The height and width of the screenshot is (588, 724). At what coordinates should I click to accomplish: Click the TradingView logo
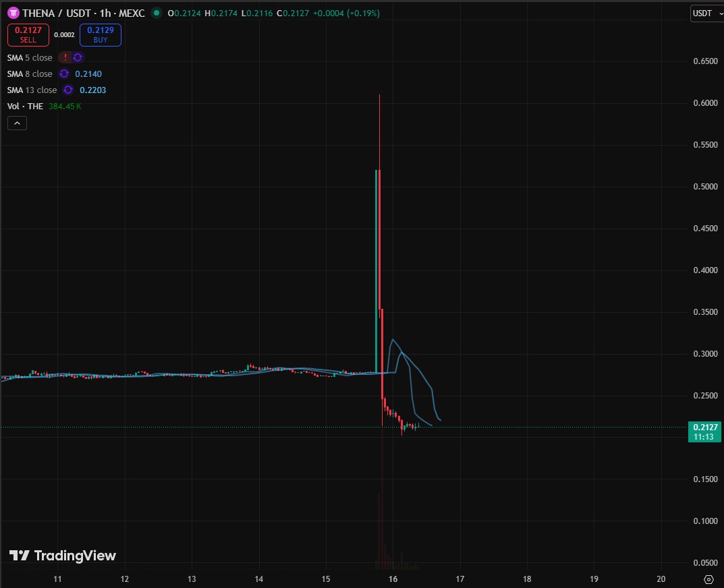coord(62,555)
